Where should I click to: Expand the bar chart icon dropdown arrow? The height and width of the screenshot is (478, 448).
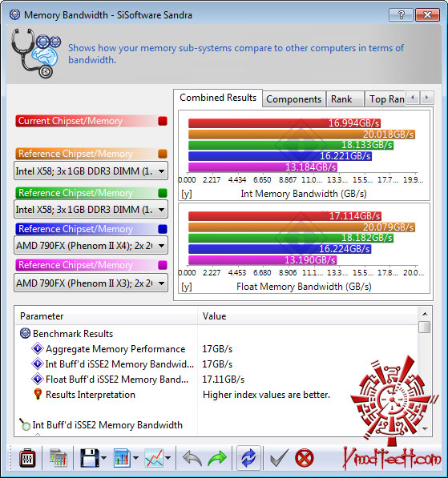pyautogui.click(x=135, y=458)
